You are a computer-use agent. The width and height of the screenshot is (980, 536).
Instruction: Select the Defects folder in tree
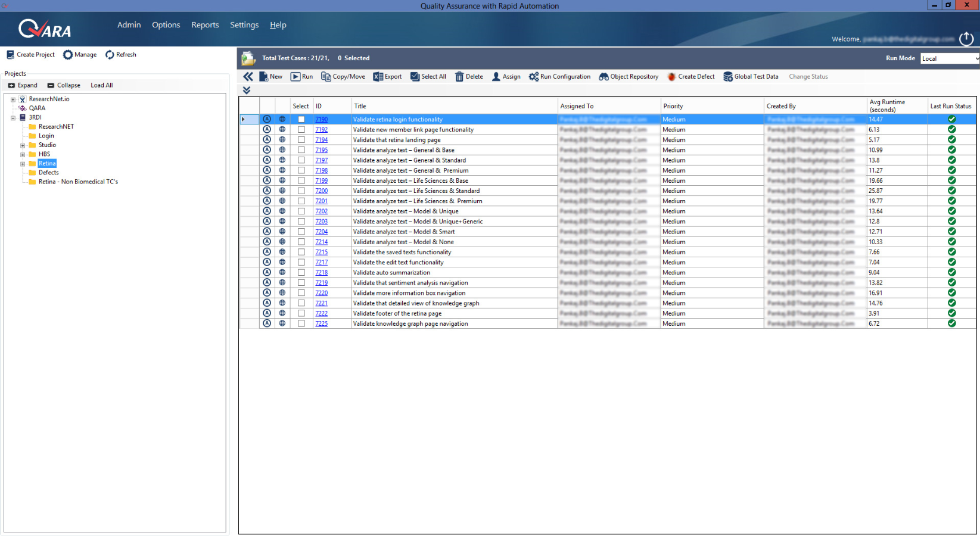tap(48, 173)
